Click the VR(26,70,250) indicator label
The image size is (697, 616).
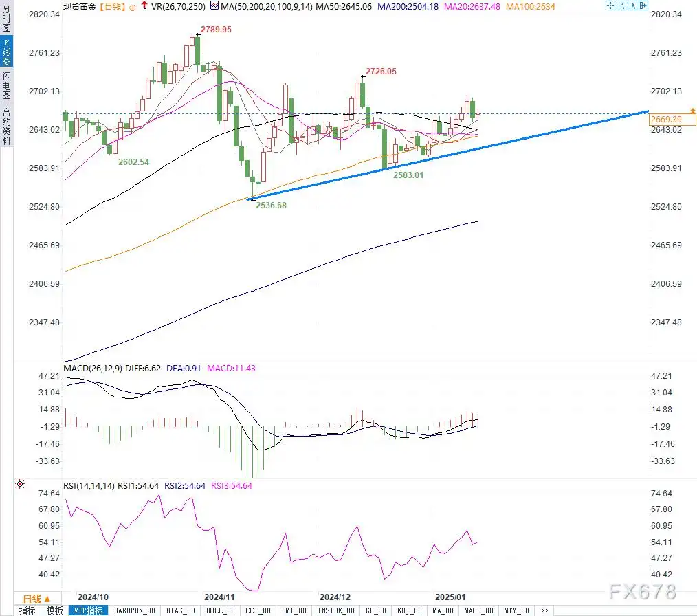pyautogui.click(x=178, y=7)
